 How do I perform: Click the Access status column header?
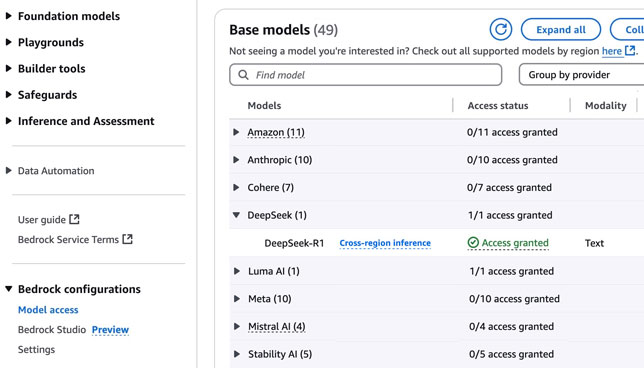498,106
